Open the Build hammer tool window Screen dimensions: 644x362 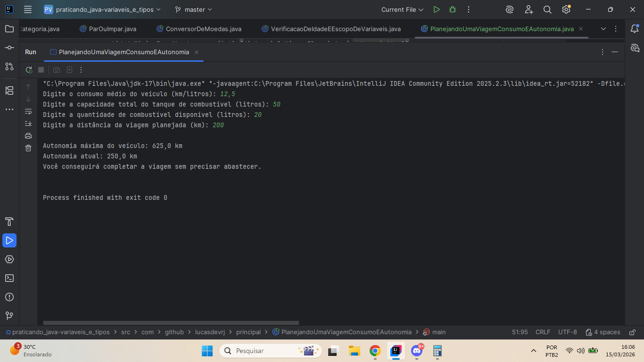(x=9, y=222)
